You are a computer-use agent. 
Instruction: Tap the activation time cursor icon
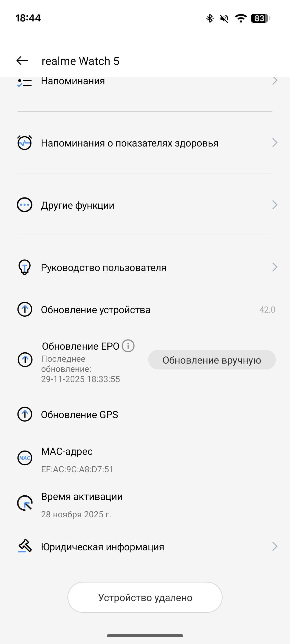point(25,503)
